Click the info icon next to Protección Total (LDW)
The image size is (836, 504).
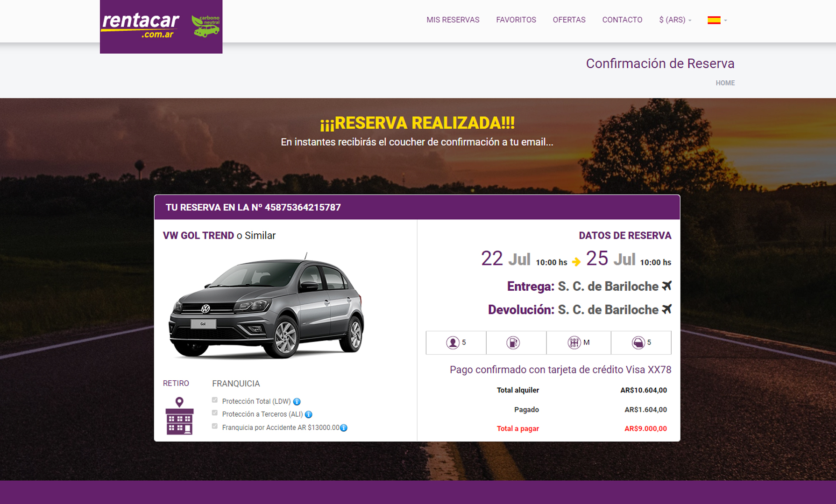[297, 401]
